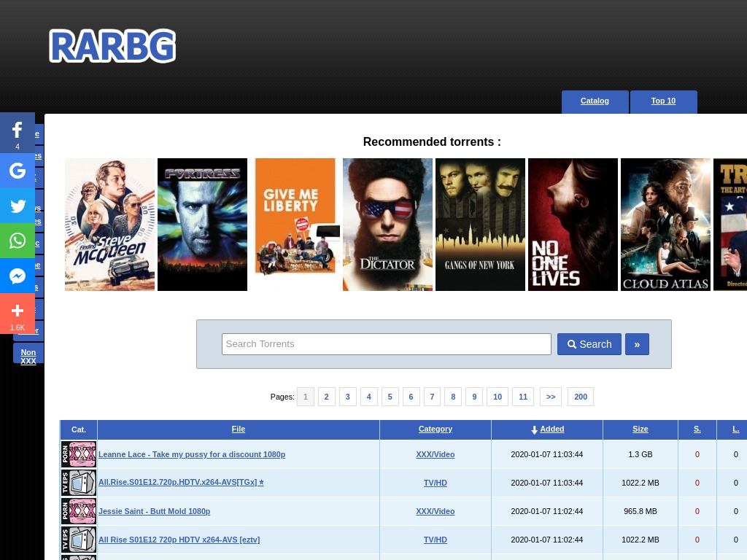Screen dimensions: 747x560
Task: Go to page 5
Action: coord(390,397)
